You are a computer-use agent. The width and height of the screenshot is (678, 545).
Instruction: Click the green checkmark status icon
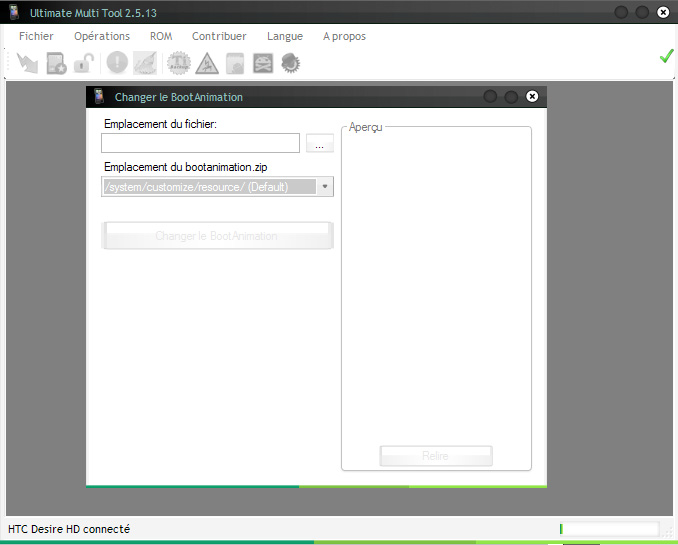(666, 56)
